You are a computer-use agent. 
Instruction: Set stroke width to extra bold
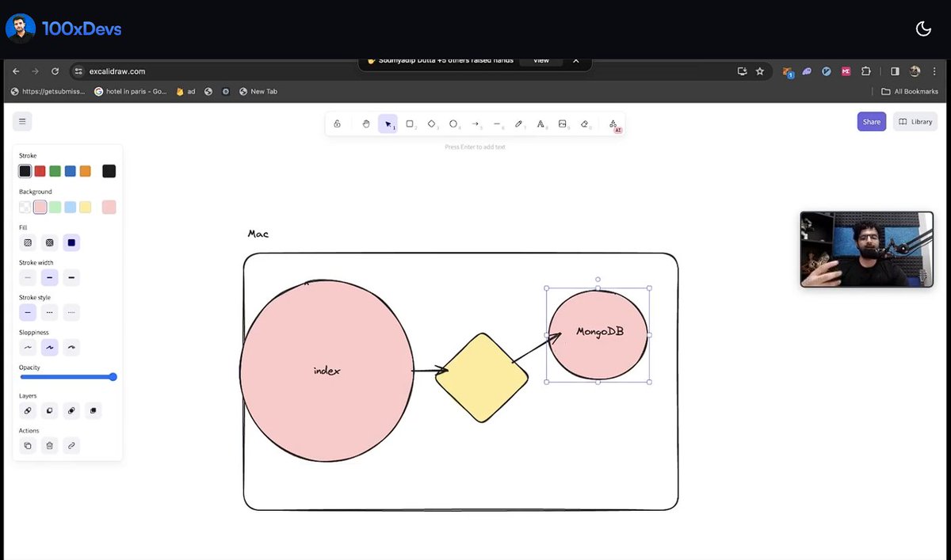(71, 278)
